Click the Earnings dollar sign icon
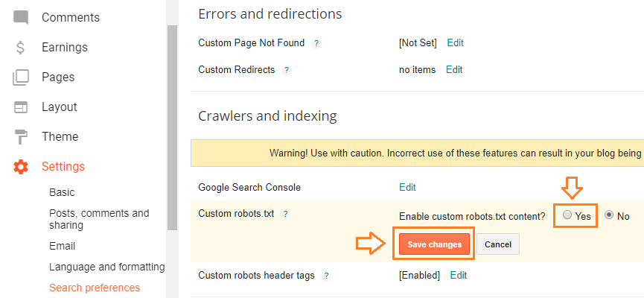 pos(20,48)
